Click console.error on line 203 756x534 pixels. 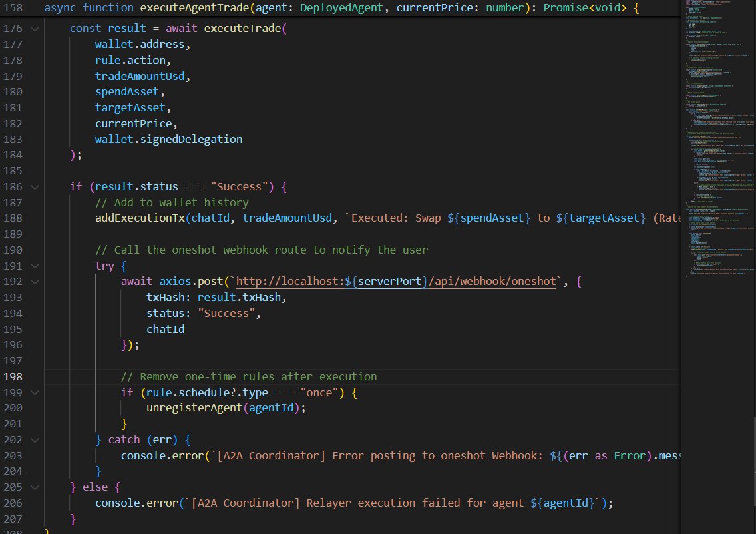click(x=162, y=455)
